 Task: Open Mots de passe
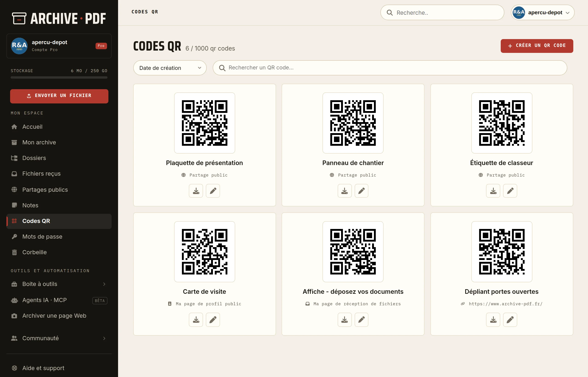tap(59, 237)
